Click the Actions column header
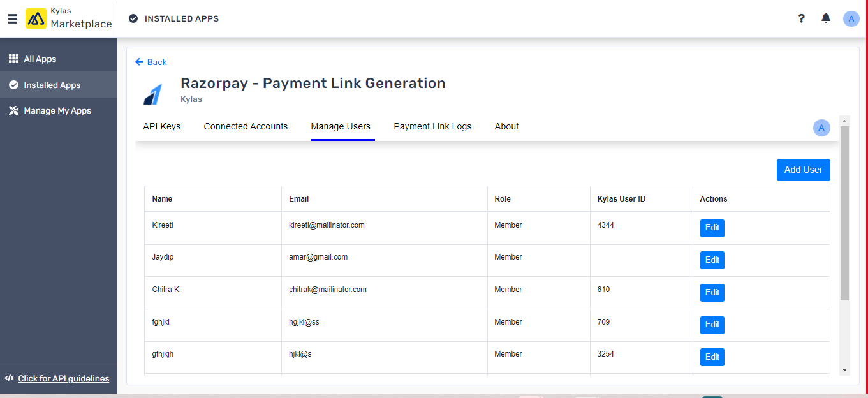This screenshot has width=868, height=398. (714, 199)
